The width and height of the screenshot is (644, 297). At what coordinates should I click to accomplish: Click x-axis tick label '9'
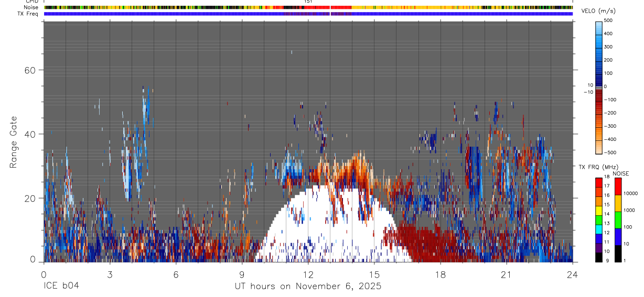(x=242, y=274)
